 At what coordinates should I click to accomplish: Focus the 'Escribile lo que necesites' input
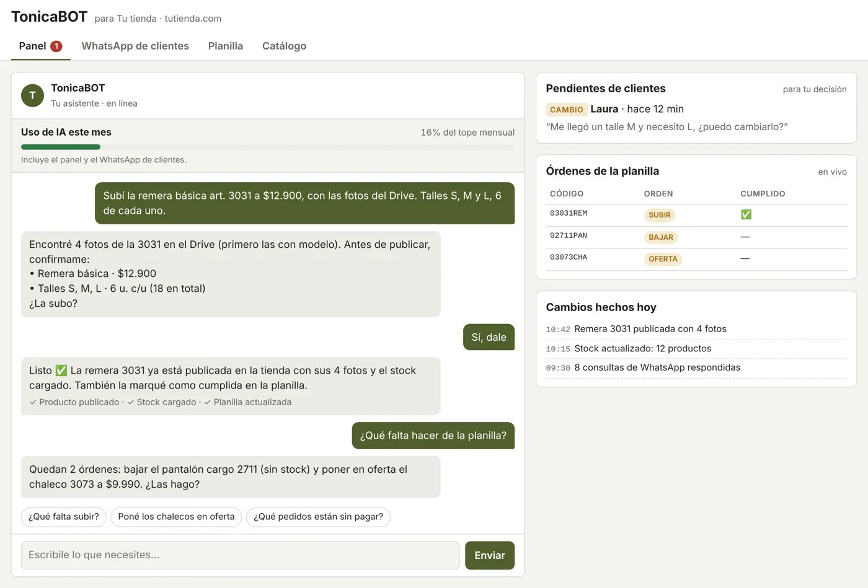click(240, 555)
